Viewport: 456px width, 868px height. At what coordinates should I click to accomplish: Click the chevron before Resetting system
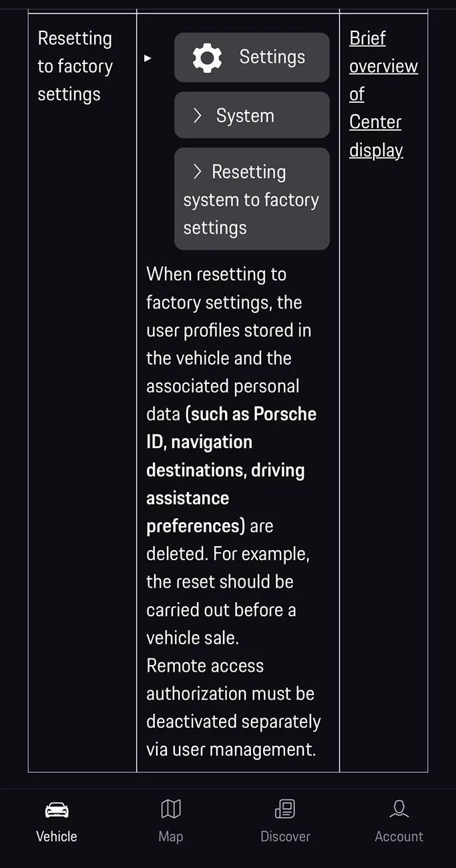pos(198,172)
